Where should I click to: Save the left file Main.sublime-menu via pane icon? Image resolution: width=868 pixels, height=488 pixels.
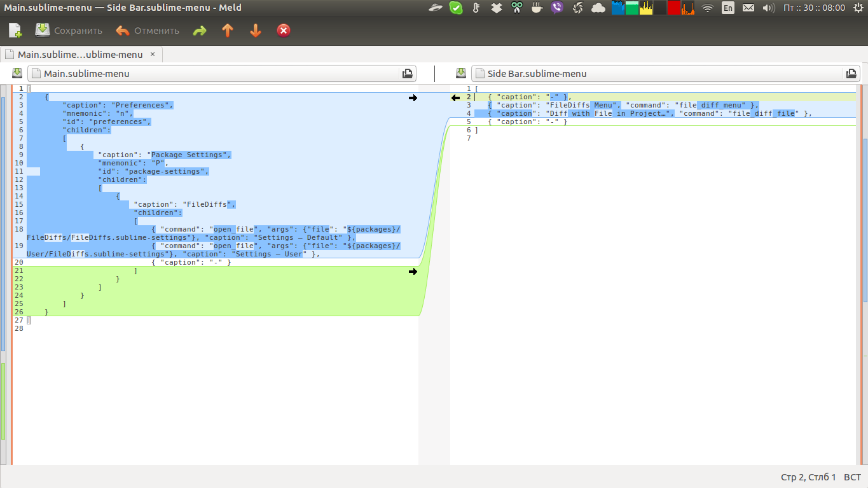click(x=17, y=73)
